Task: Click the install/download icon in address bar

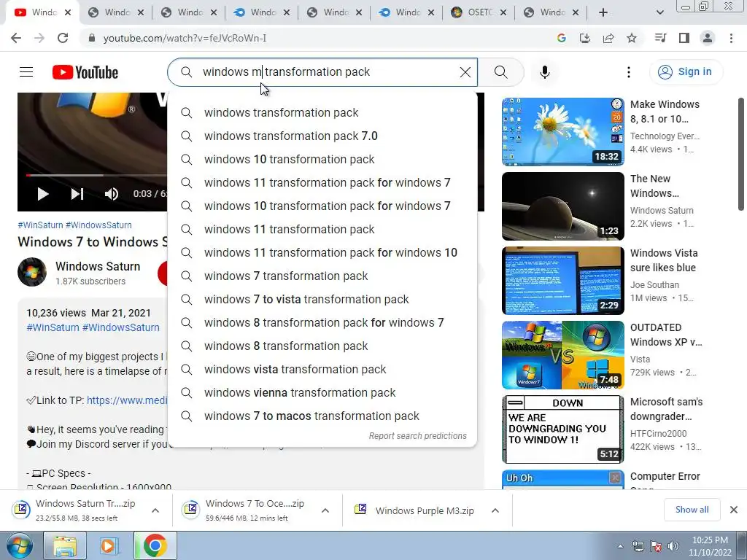Action: (584, 38)
